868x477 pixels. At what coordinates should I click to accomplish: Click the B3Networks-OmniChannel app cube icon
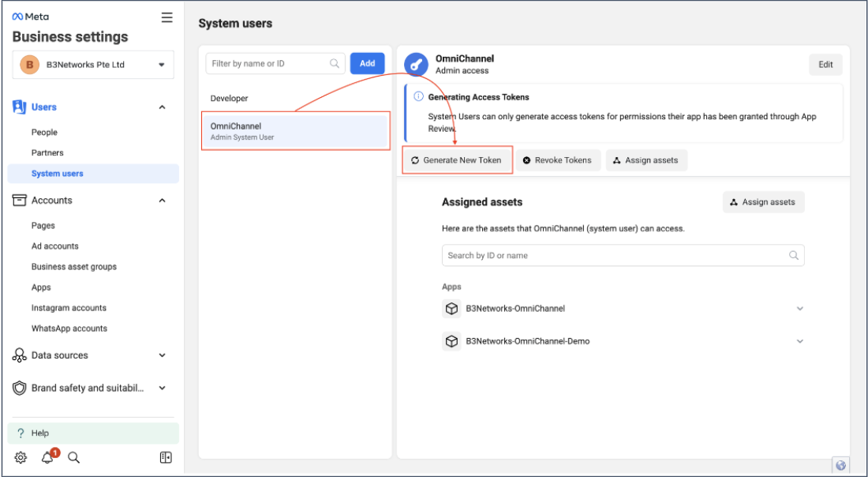451,309
